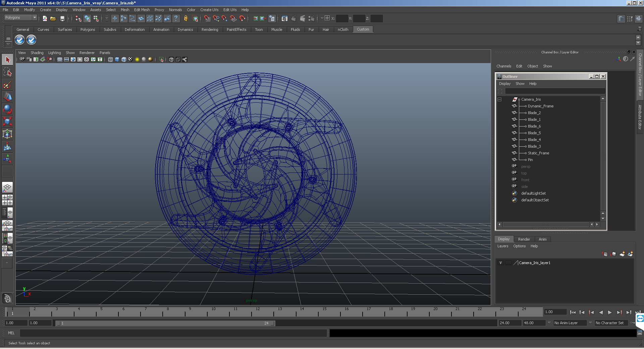
Task: Enable textured shading checker icon in viewport
Action: tap(130, 59)
